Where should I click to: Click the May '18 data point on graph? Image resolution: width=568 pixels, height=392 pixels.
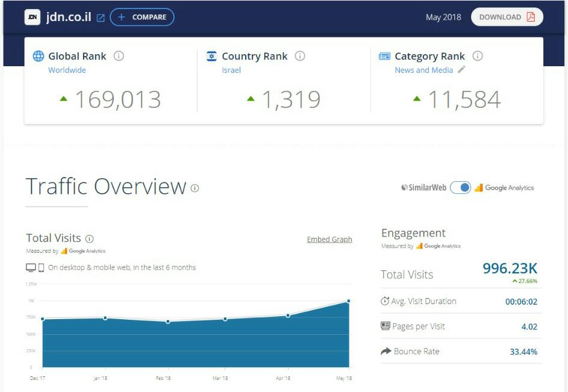point(349,301)
